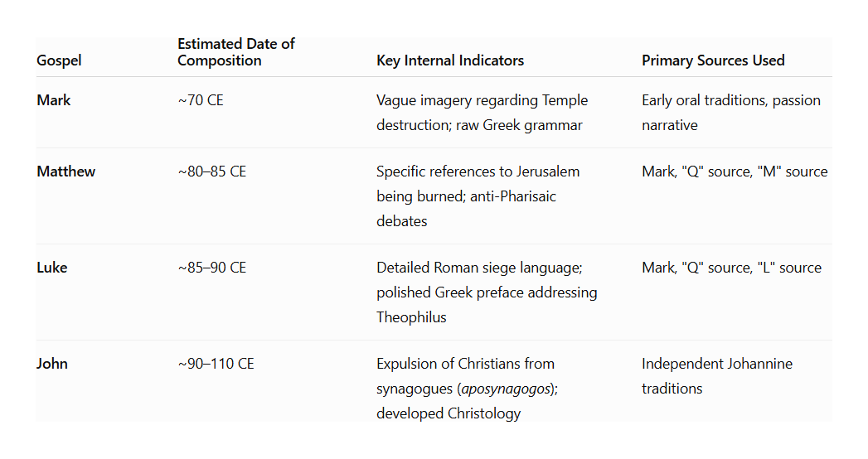Click the Early oral traditions sources cell
Image resolution: width=868 pixels, height=459 pixels.
731,112
